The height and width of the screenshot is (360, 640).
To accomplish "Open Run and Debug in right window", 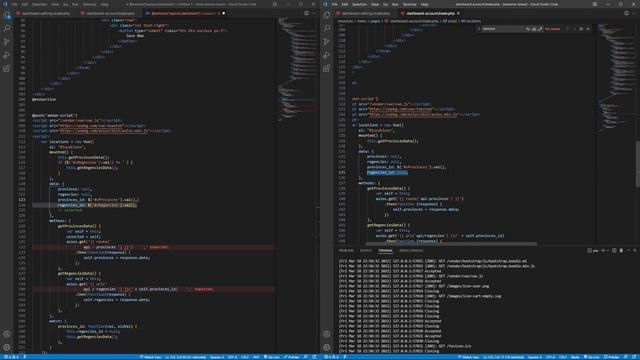I will point(327,56).
